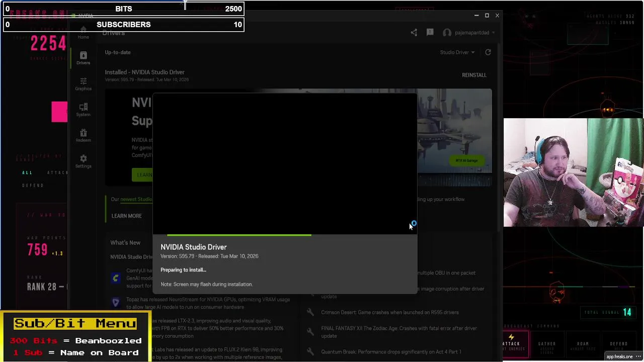Click the Quantum Break performance drops entry
The width and height of the screenshot is (644, 362).
391,352
